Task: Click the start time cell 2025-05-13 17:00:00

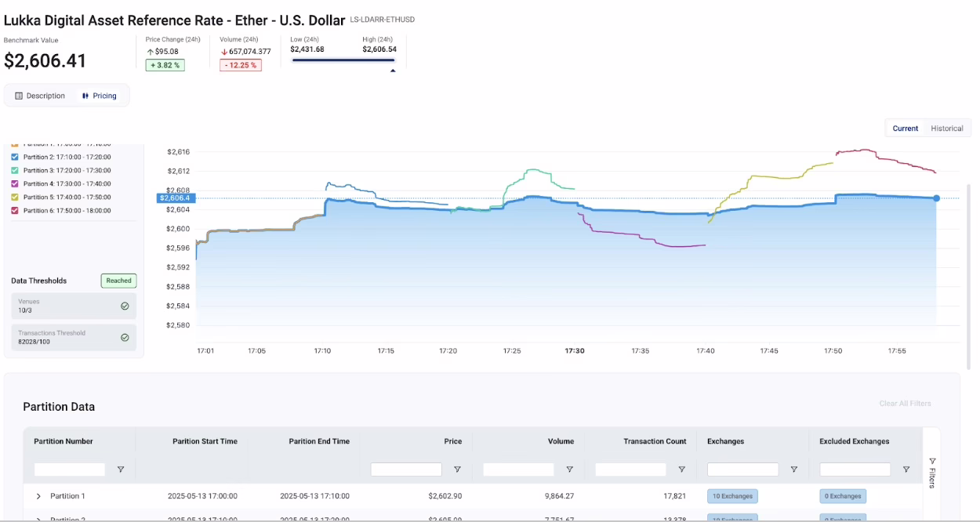Action: point(202,496)
